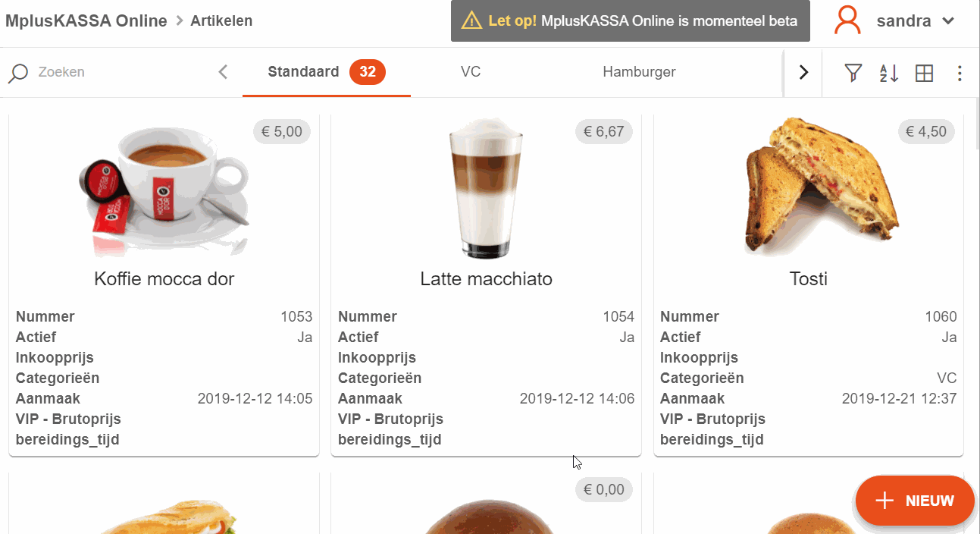Click the magnifier search icon
Image resolution: width=980 pixels, height=534 pixels.
(18, 73)
